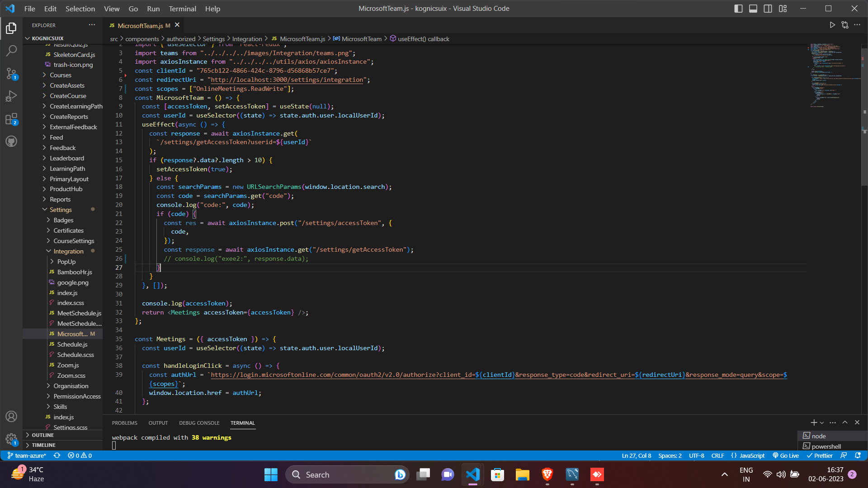Open changes compare icon in editor toolbar
The height and width of the screenshot is (488, 868).
tap(845, 25)
